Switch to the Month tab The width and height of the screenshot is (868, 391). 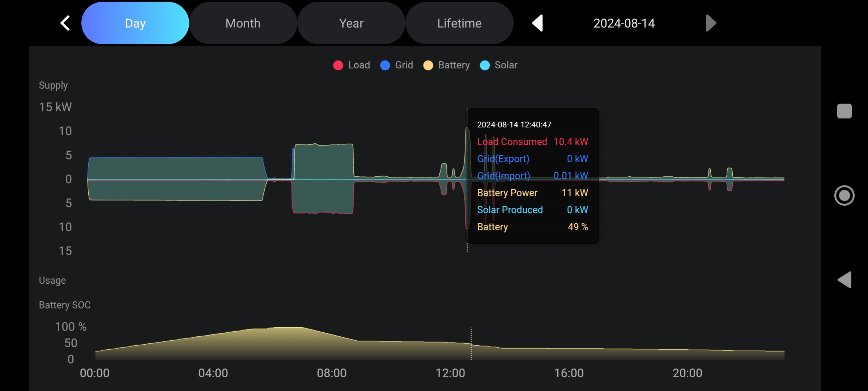(x=243, y=23)
